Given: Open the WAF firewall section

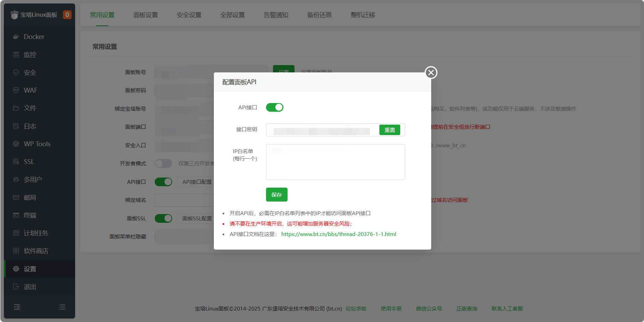Looking at the screenshot, I should pyautogui.click(x=30, y=90).
